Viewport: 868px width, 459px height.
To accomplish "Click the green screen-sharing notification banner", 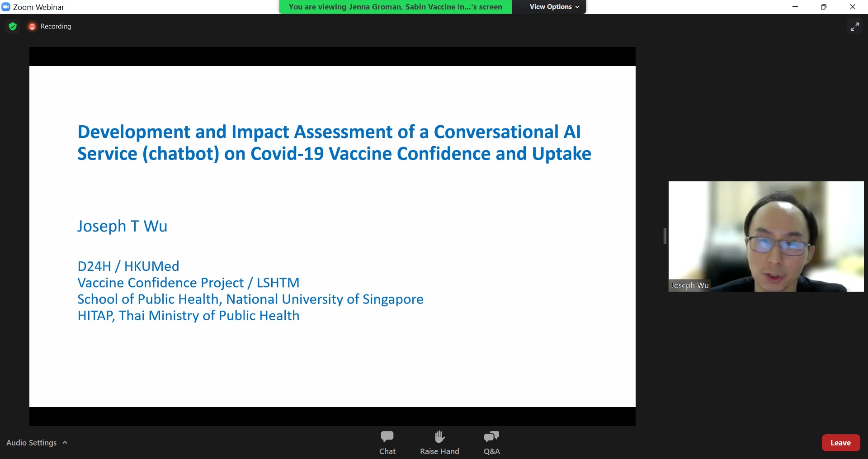I will click(x=396, y=7).
